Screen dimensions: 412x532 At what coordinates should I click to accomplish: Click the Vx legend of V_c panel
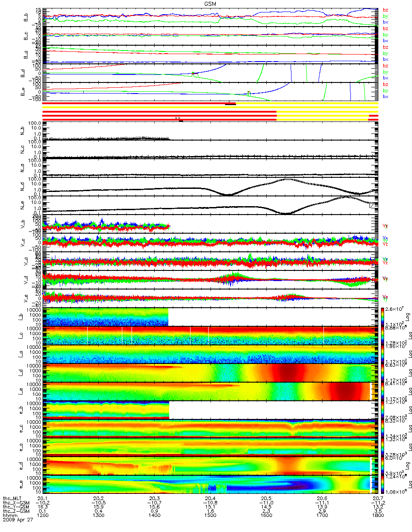(385, 238)
